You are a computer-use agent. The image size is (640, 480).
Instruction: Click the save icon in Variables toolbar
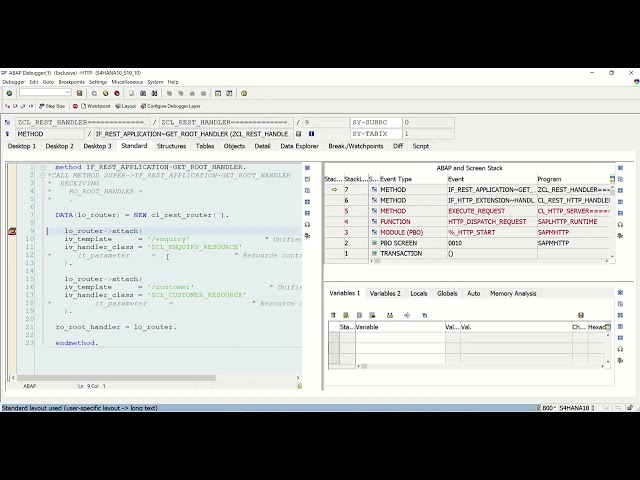pyautogui.click(x=581, y=315)
